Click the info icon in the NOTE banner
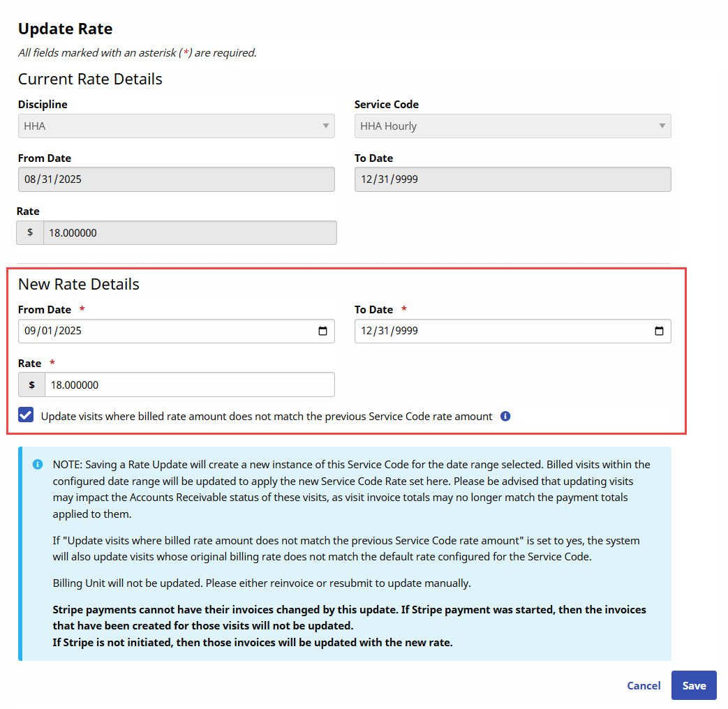The height and width of the screenshot is (709, 728). pos(37,463)
